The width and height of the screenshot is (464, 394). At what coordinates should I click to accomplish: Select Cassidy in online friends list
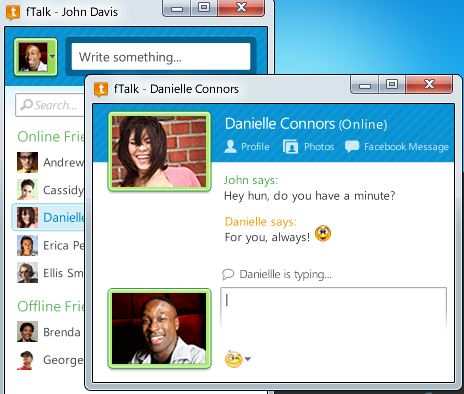(50, 190)
